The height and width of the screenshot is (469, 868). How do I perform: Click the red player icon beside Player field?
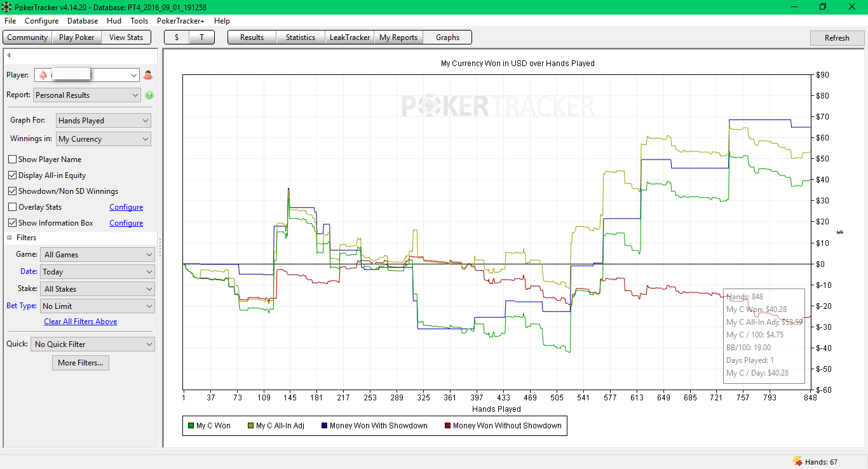[x=148, y=75]
